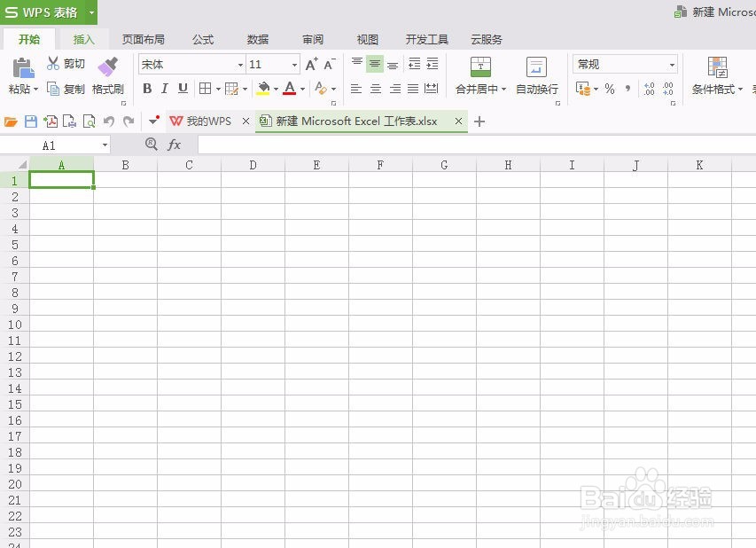
Task: Toggle bold formatting on the text
Action: click(147, 89)
